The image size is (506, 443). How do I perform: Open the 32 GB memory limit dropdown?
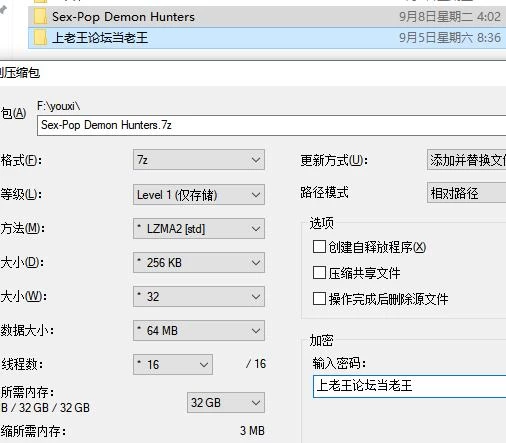(226, 403)
